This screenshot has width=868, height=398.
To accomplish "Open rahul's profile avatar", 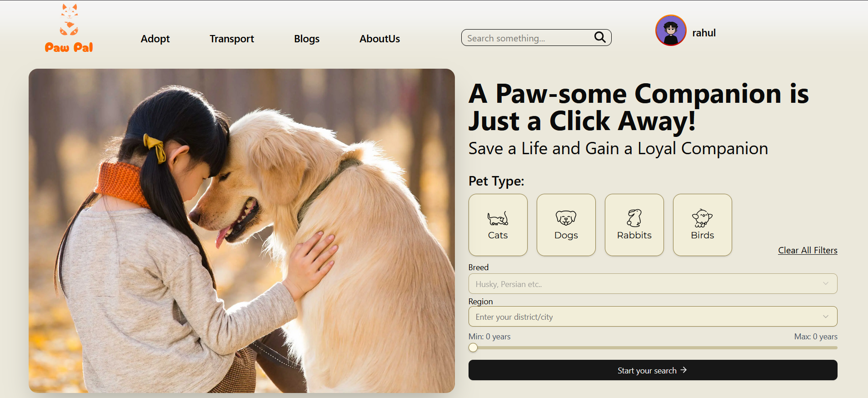I will click(x=671, y=30).
